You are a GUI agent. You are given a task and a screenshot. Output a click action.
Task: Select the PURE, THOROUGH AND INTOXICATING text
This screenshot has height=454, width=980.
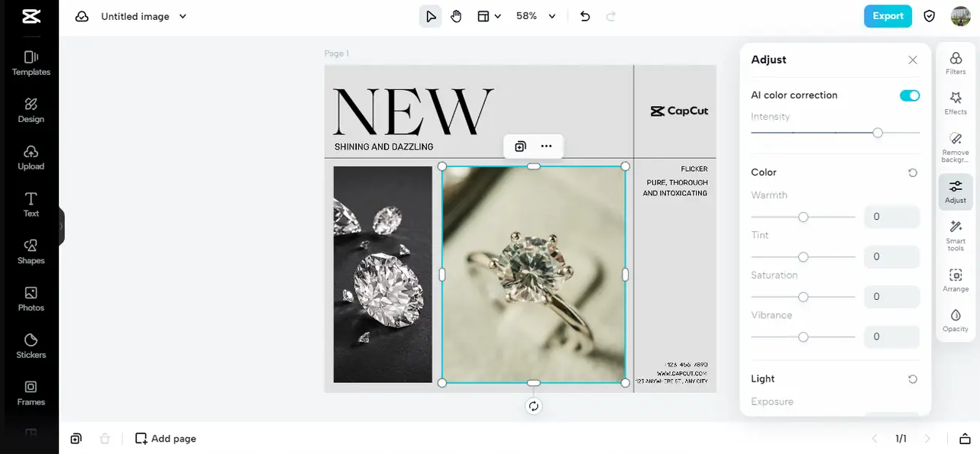coord(675,188)
